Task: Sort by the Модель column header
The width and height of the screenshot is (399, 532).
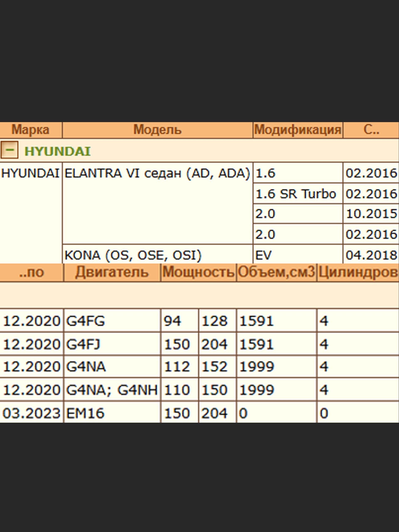Action: (x=157, y=130)
